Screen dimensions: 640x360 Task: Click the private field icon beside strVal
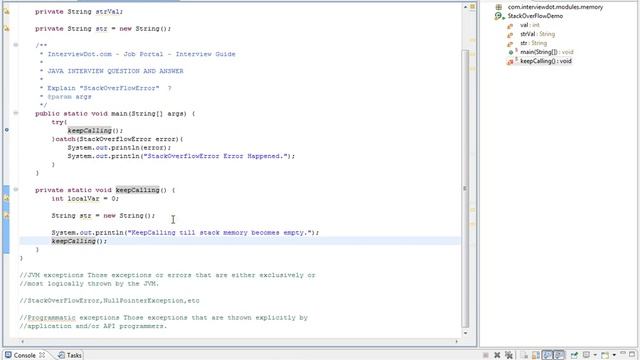(510, 35)
